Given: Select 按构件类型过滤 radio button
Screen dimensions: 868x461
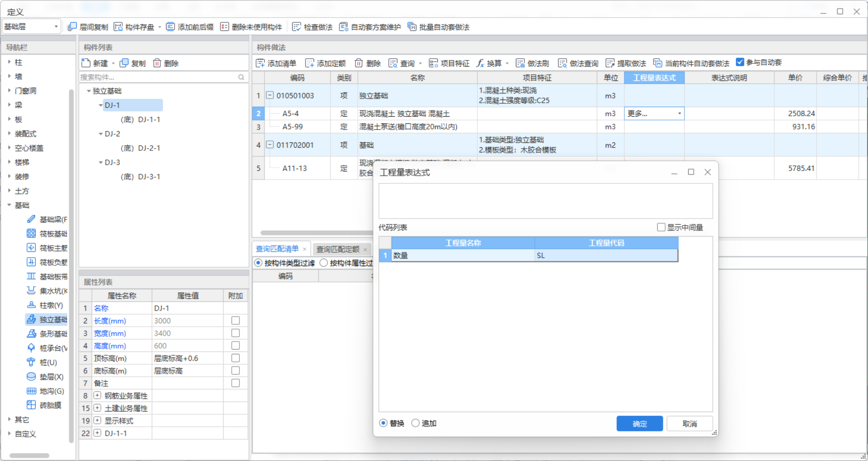Looking at the screenshot, I should pos(258,262).
